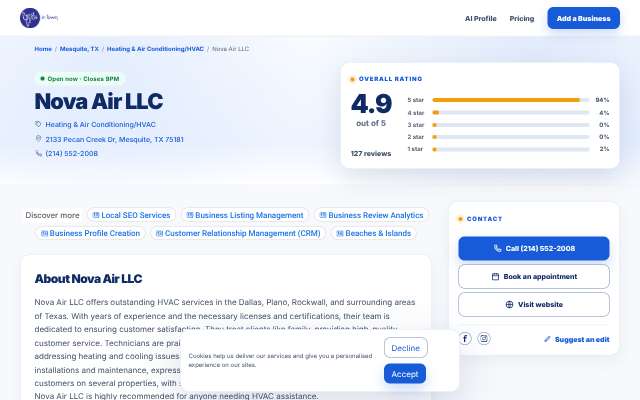640x400 pixels.
Task: Click the 4.9 overall rating number
Action: [x=371, y=104]
